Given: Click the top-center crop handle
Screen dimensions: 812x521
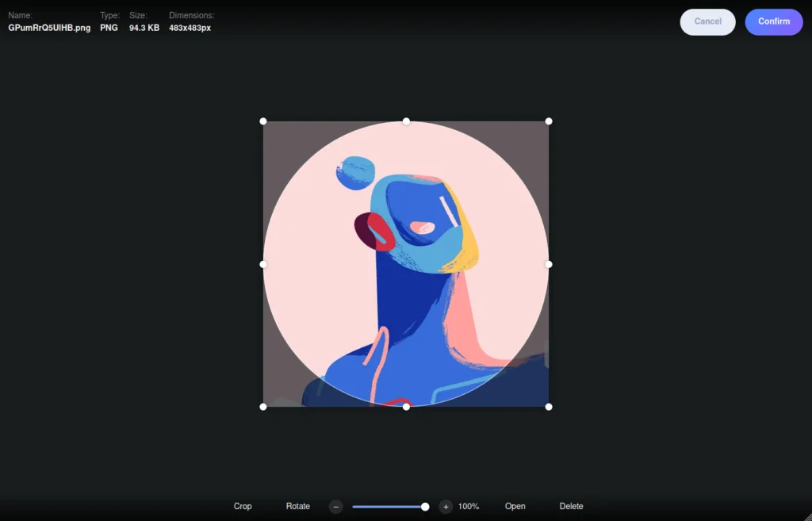Looking at the screenshot, I should click(x=406, y=121).
